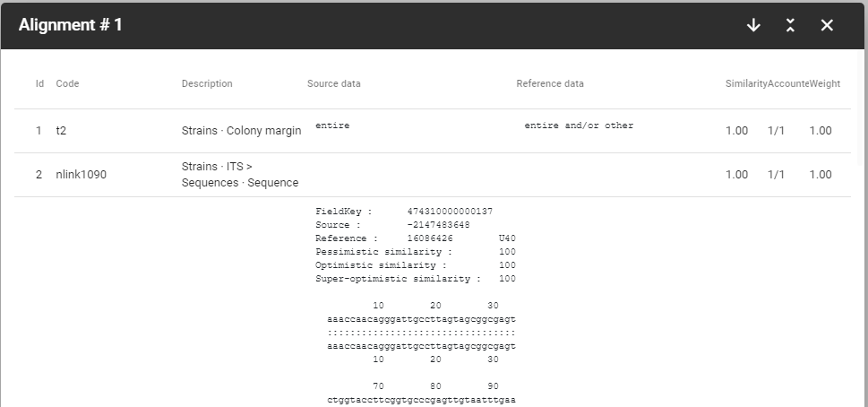
Task: Click the down arrow icon in header
Action: (x=752, y=25)
